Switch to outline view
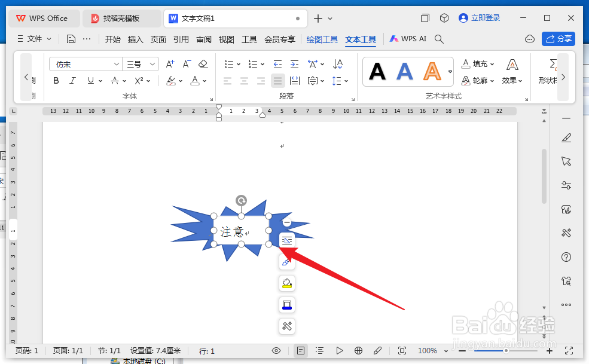This screenshot has width=589, height=364. [319, 350]
